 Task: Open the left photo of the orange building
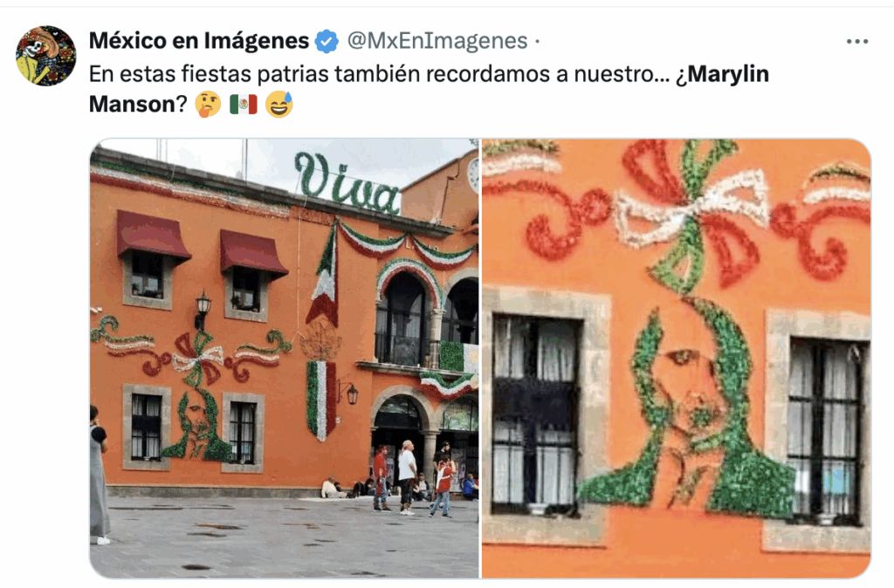(285, 359)
